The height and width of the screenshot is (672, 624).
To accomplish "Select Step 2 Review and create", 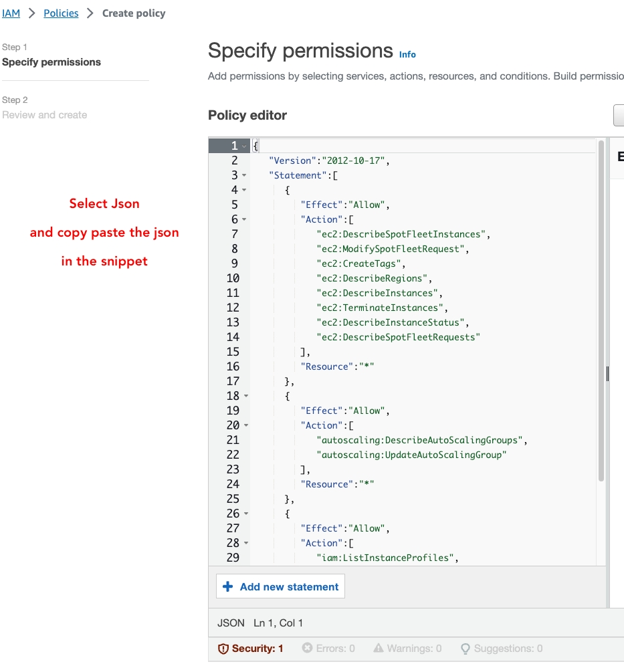I will (x=45, y=115).
